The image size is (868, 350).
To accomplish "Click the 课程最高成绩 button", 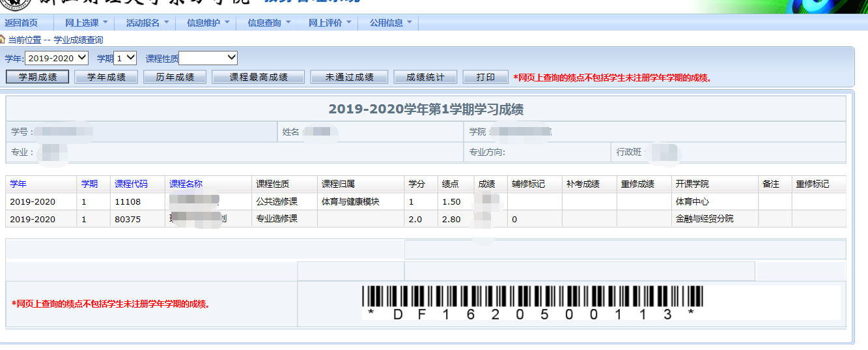I will (259, 77).
